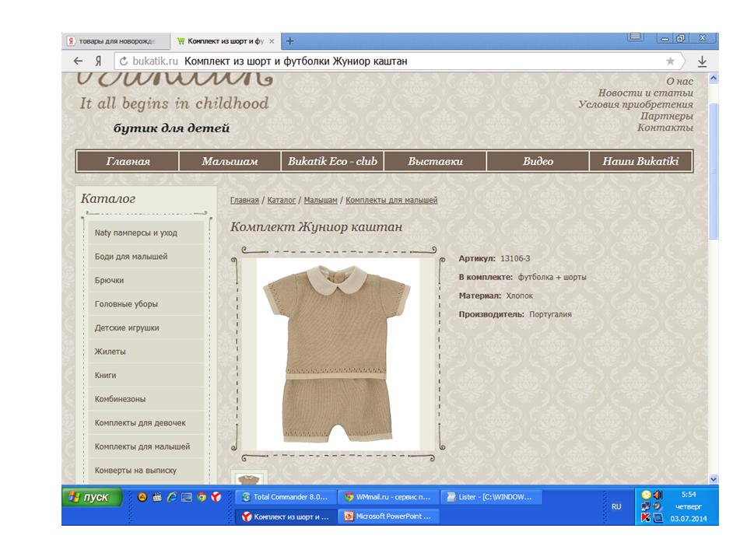This screenshot has width=747, height=560.
Task: Open the 'Партнеры' link
Action: (667, 116)
